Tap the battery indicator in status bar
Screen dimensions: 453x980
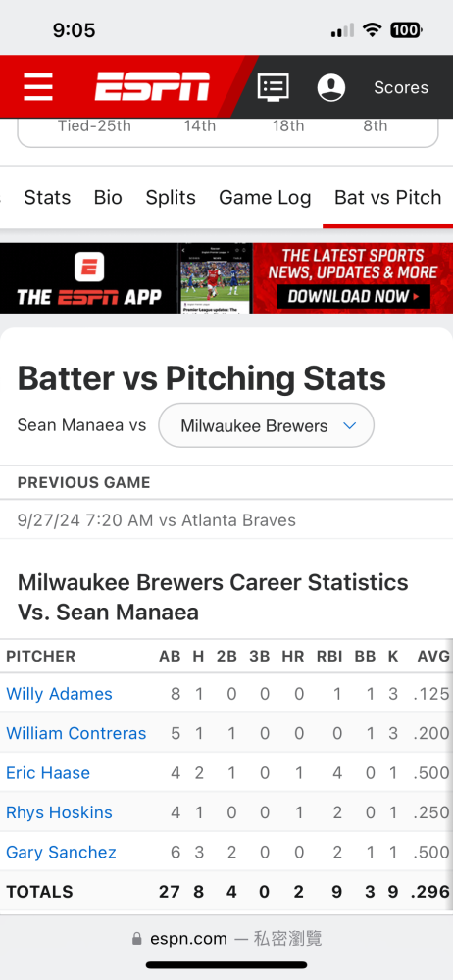pyautogui.click(x=406, y=30)
